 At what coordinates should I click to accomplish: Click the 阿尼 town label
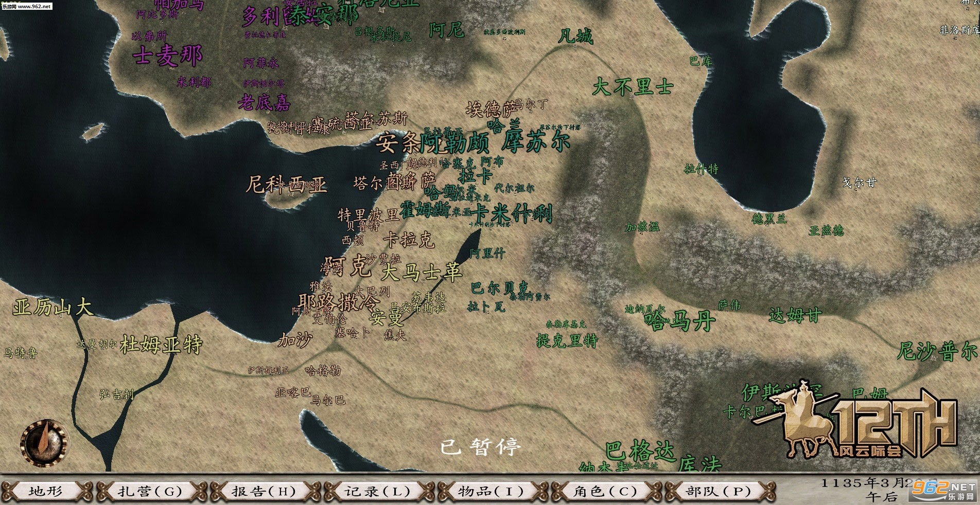point(447,30)
